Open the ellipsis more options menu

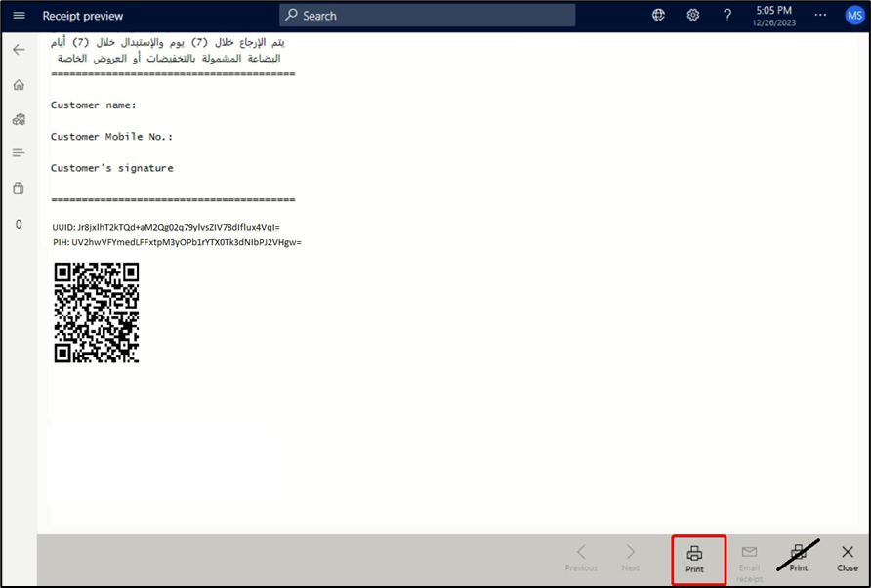820,15
